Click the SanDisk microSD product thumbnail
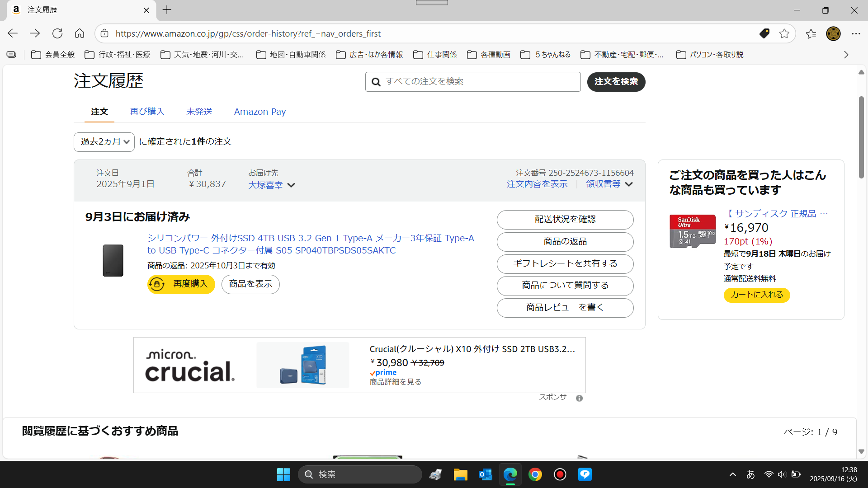This screenshot has width=868, height=488. [x=693, y=231]
